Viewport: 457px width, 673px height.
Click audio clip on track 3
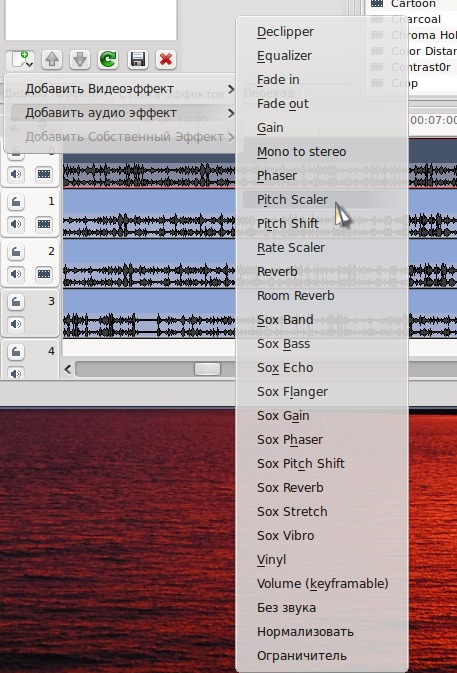(x=149, y=313)
